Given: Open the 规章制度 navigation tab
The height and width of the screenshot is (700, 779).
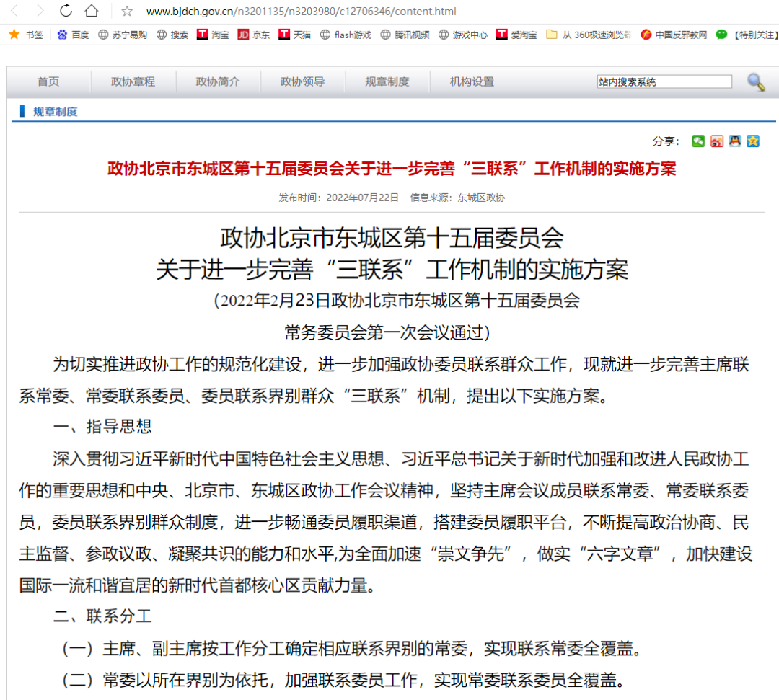Looking at the screenshot, I should click(x=387, y=81).
